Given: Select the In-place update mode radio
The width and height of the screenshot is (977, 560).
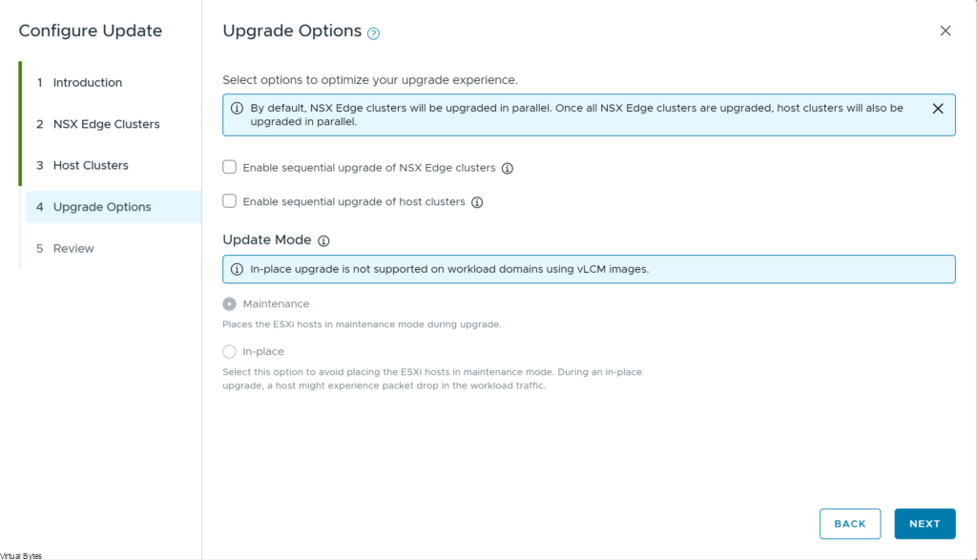Looking at the screenshot, I should click(230, 352).
